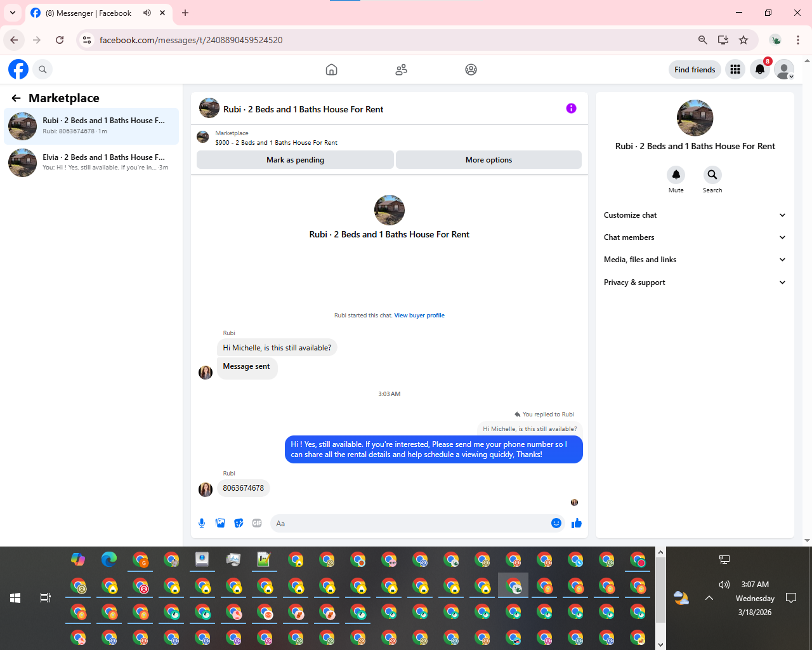Click the phone number message 8063674678
The height and width of the screenshot is (650, 812).
(x=244, y=488)
